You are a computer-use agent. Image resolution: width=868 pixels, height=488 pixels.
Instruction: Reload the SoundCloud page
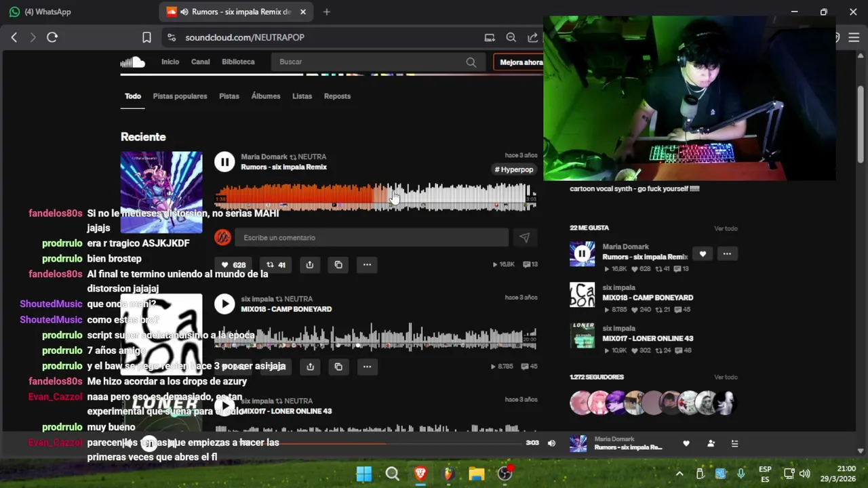[x=52, y=37]
